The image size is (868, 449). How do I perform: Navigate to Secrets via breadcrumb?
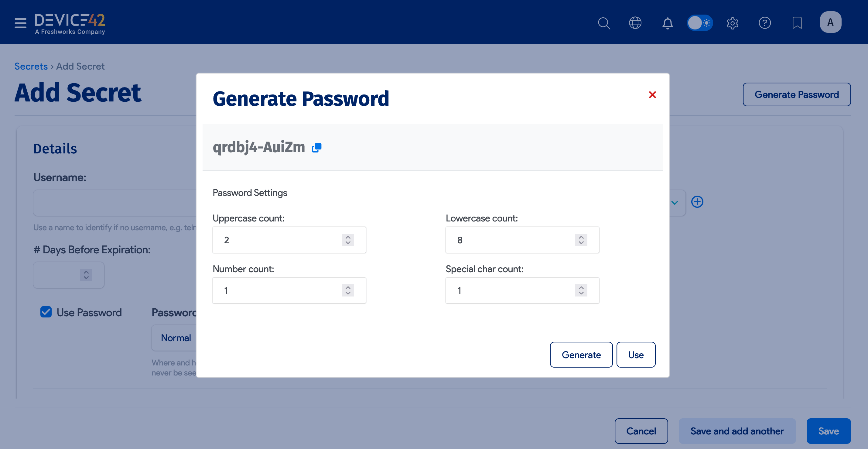pyautogui.click(x=31, y=66)
